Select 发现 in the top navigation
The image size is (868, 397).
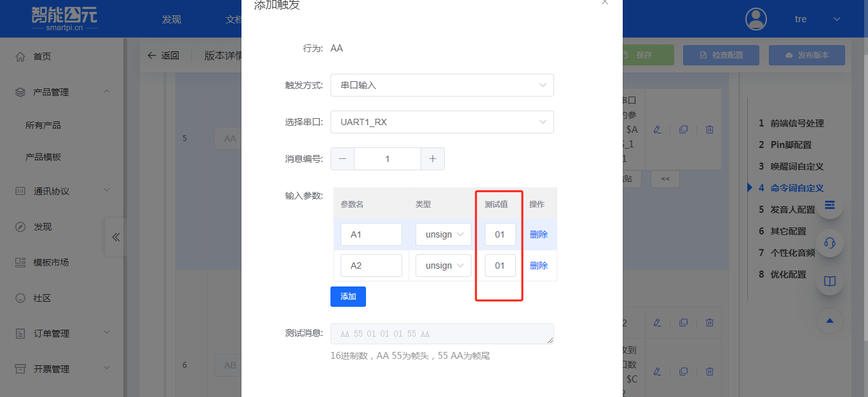point(170,18)
